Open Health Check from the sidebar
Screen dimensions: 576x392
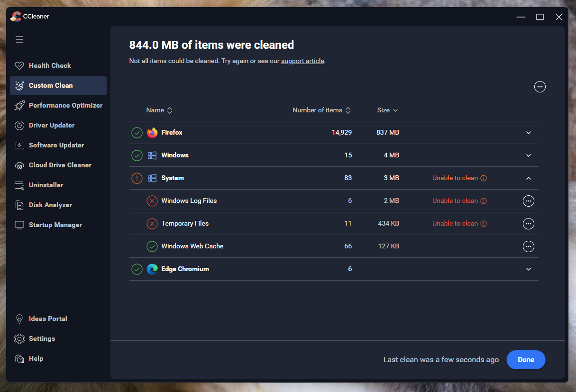(x=50, y=65)
